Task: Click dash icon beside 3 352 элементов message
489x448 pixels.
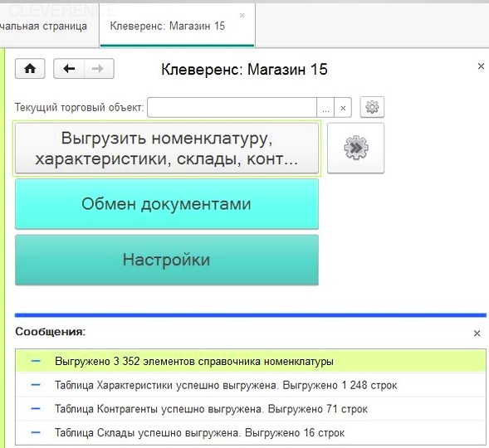Action: tap(36, 361)
